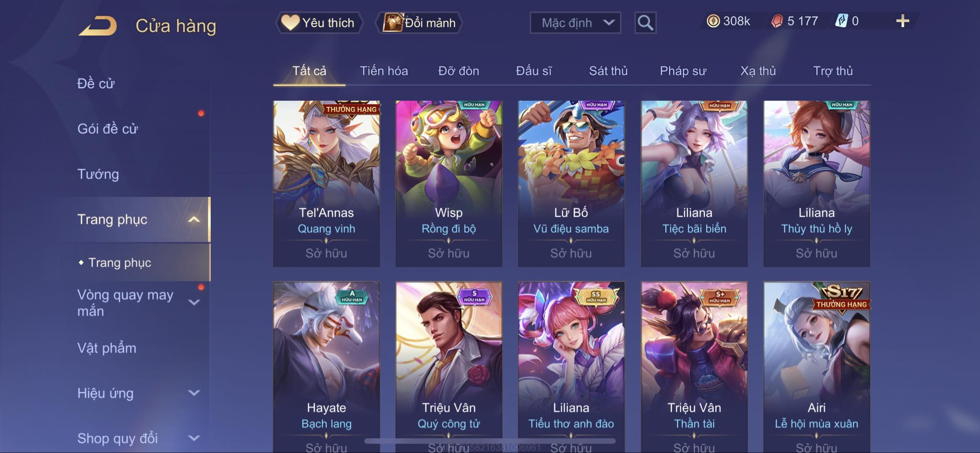Expand the Vòng quay may mắn section
980x453 pixels.
pyautogui.click(x=194, y=302)
